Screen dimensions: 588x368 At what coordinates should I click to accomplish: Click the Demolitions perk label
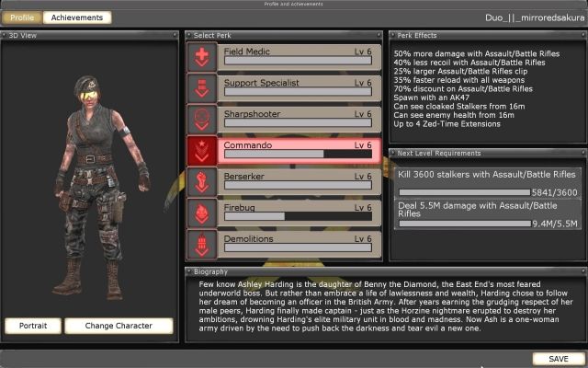pos(248,238)
